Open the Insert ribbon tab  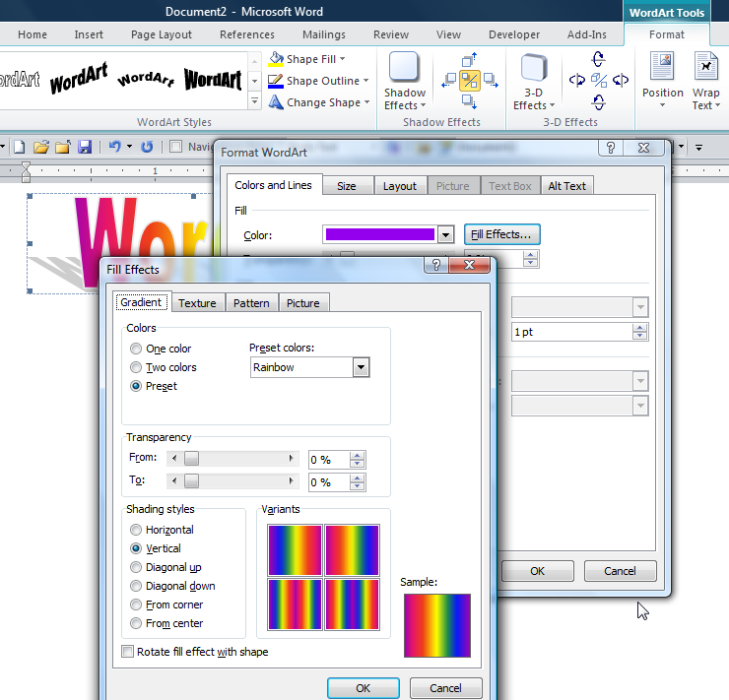pyautogui.click(x=89, y=34)
